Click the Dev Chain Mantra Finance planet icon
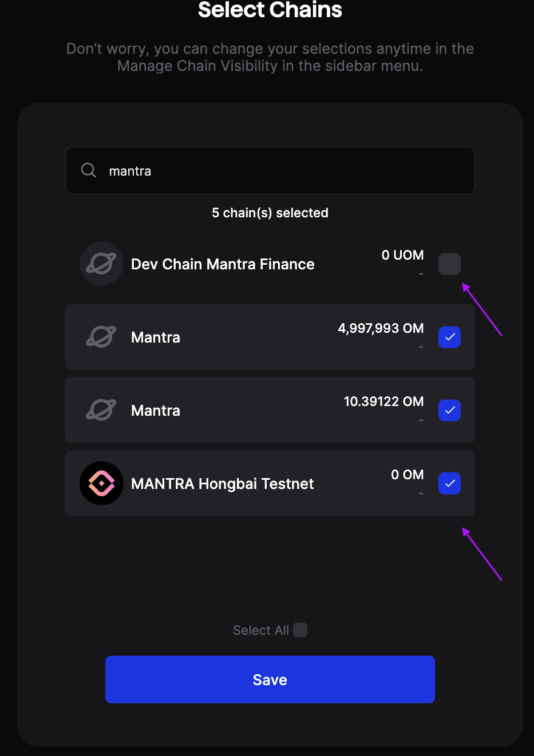 click(101, 264)
